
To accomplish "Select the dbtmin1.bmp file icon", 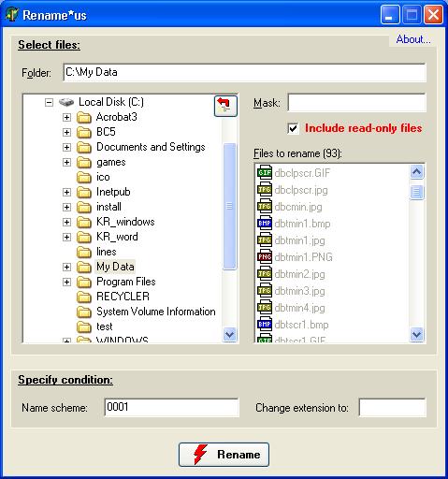I will pos(265,223).
